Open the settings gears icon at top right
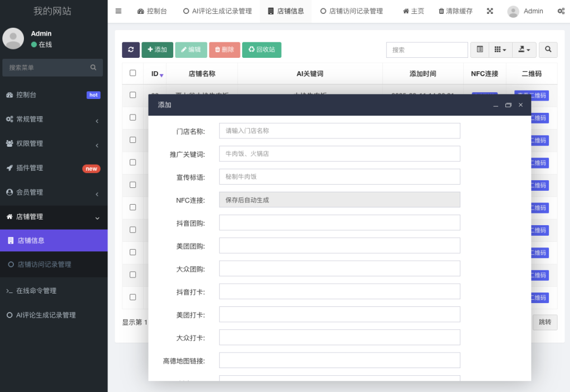This screenshot has width=570, height=392. pyautogui.click(x=560, y=11)
